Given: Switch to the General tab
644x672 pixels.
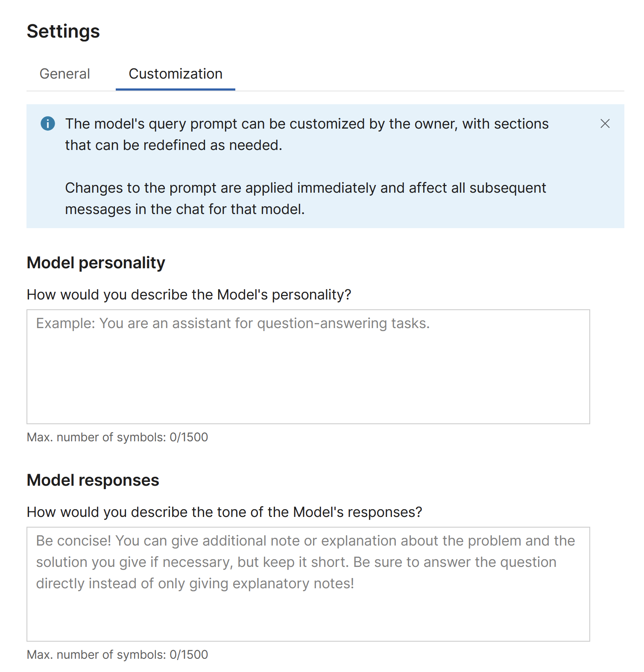Looking at the screenshot, I should tap(64, 74).
